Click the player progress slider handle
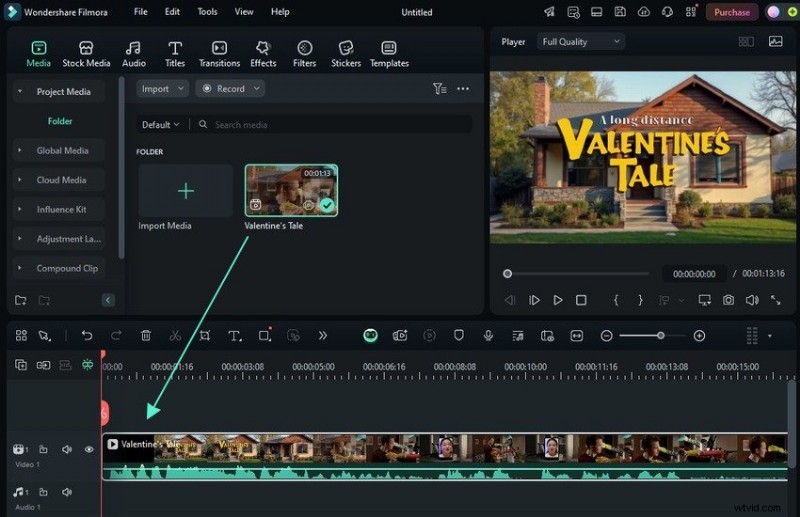800x517 pixels. coord(507,274)
